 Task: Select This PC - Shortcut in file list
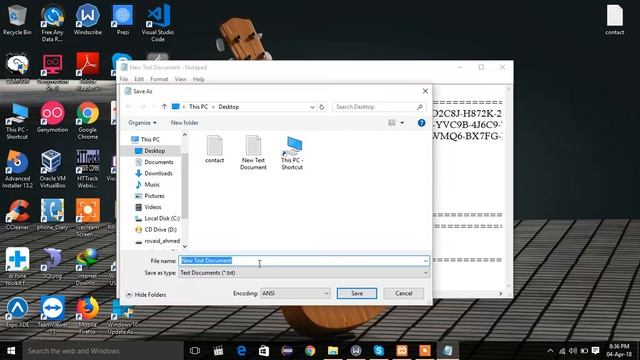pos(292,153)
